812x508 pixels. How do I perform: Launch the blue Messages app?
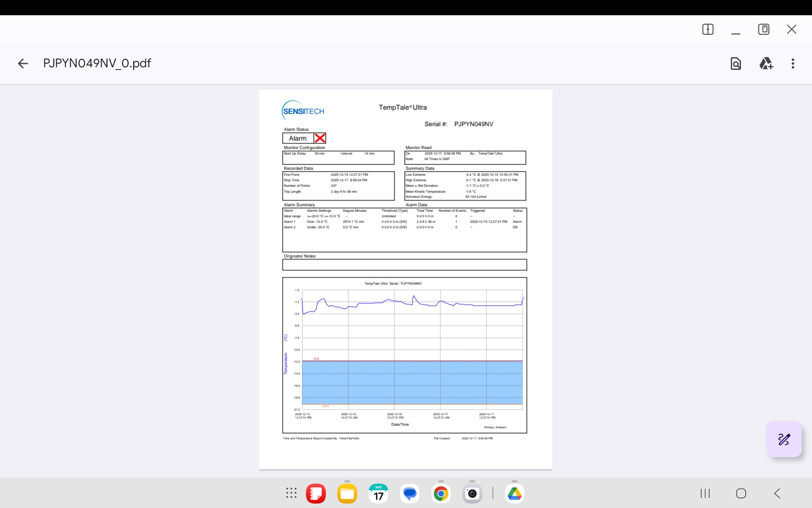pos(410,494)
